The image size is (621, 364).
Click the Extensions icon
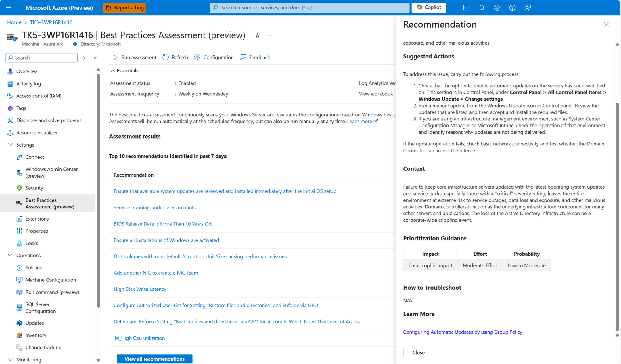point(19,219)
